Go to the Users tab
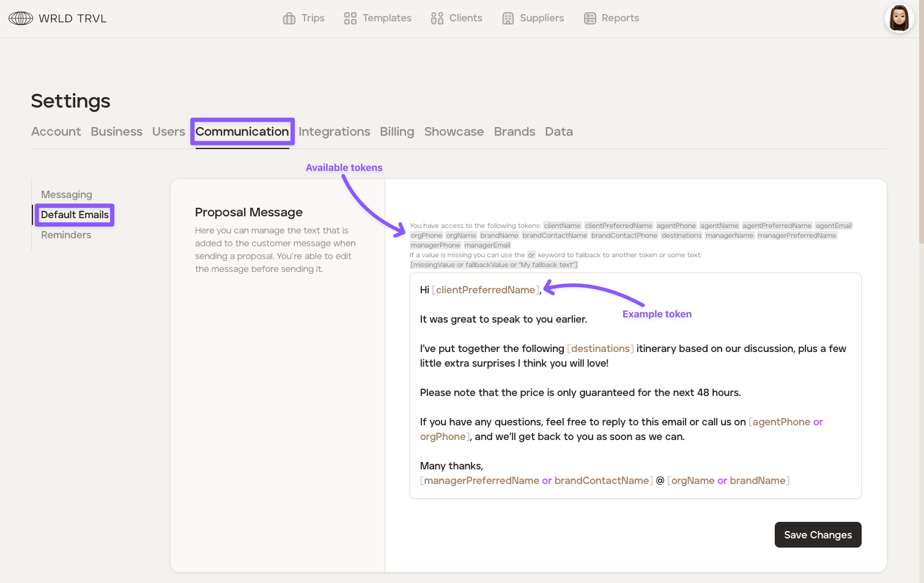The width and height of the screenshot is (924, 583). click(x=168, y=131)
